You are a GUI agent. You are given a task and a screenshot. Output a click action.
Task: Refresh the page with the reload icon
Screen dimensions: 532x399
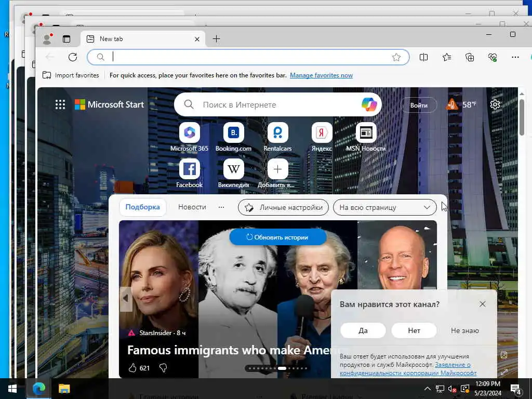coord(73,57)
